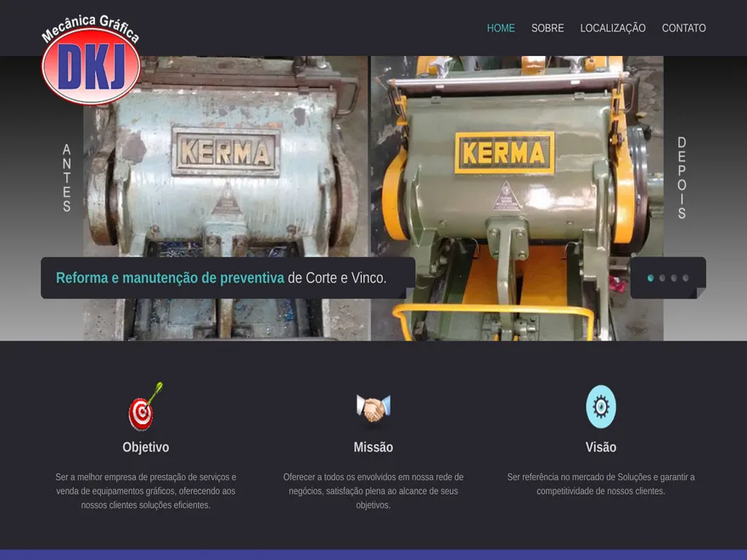Open the SOBRE menu item
Screen dimensions: 747x560
click(x=548, y=28)
